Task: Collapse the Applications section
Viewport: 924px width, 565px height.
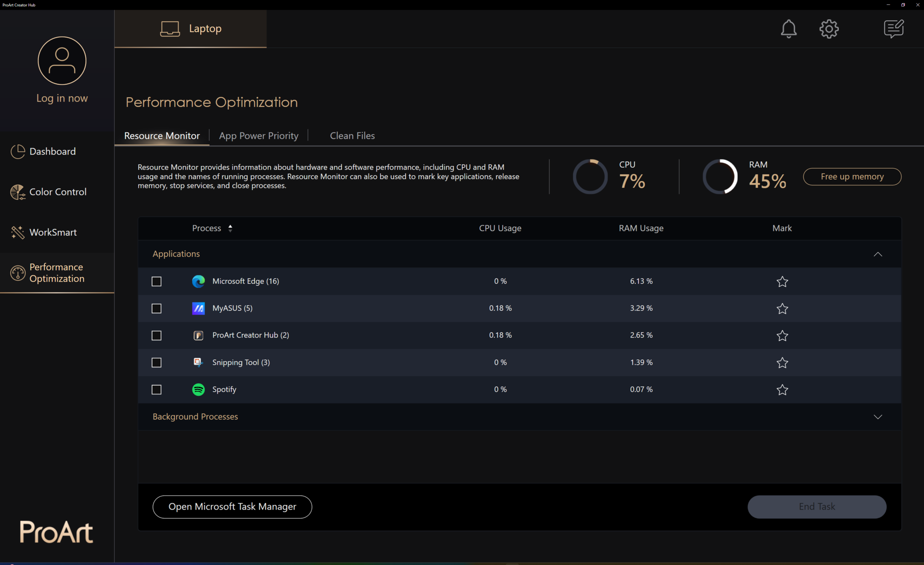Action: click(877, 254)
